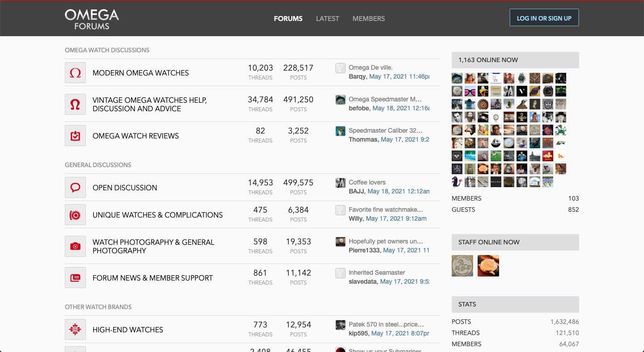Click username Barqy

[358, 76]
